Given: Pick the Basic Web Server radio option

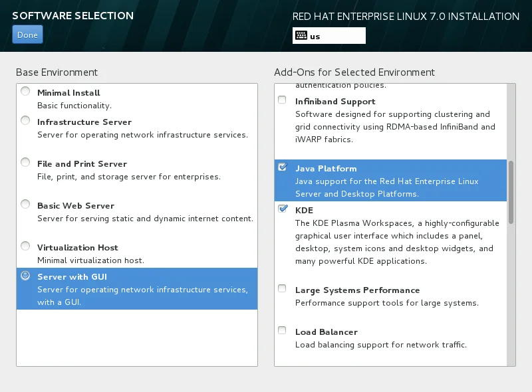Looking at the screenshot, I should [x=25, y=204].
